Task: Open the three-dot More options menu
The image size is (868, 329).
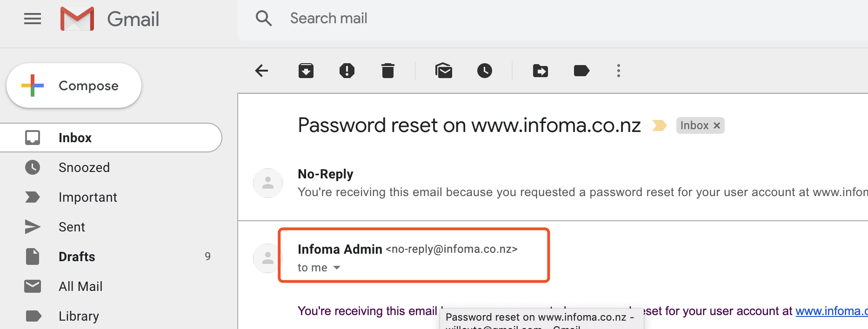Action: [618, 71]
